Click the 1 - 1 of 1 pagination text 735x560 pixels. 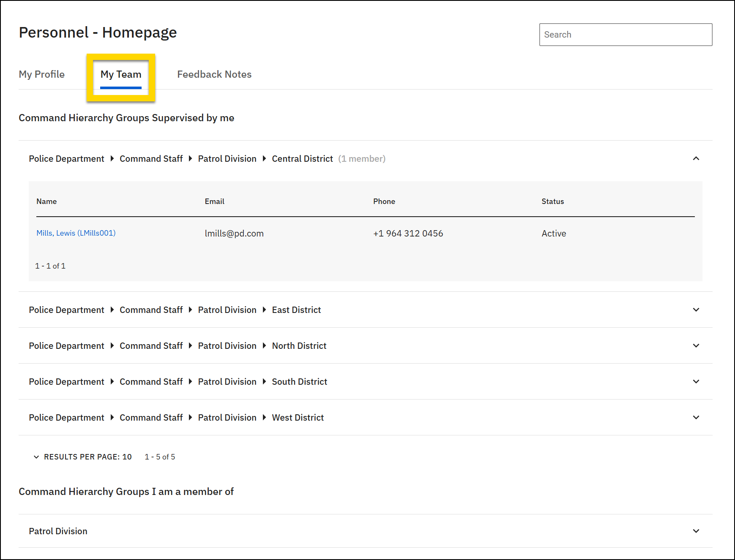[50, 266]
